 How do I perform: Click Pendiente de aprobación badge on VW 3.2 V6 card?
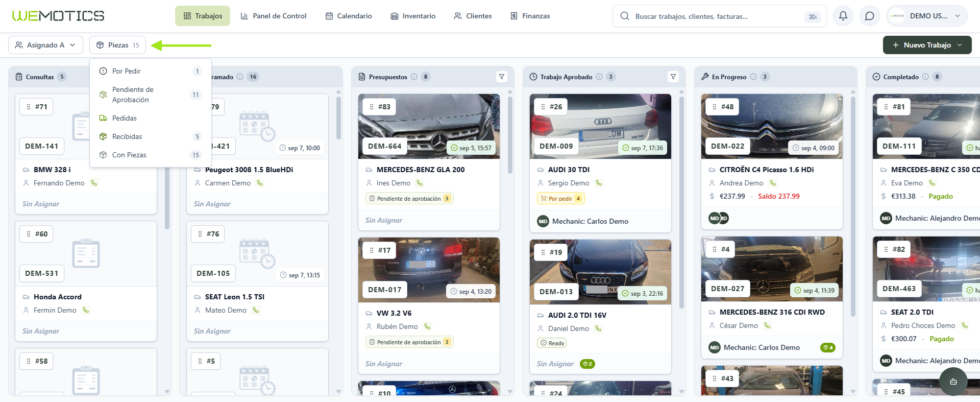coord(409,342)
